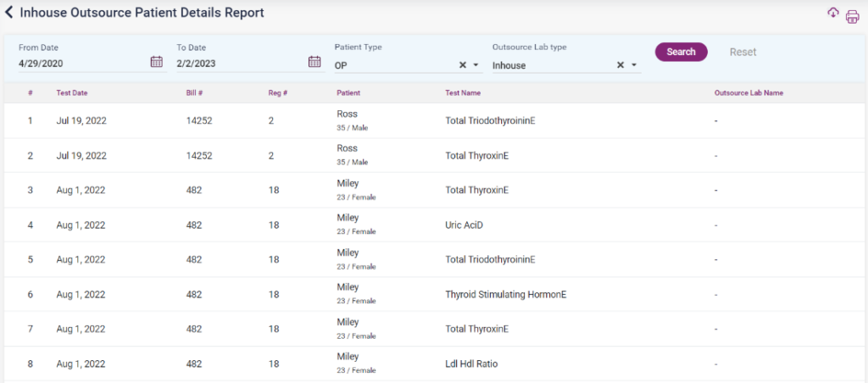
Task: Select the Ldl Hdl Ratio test row
Action: click(471, 364)
